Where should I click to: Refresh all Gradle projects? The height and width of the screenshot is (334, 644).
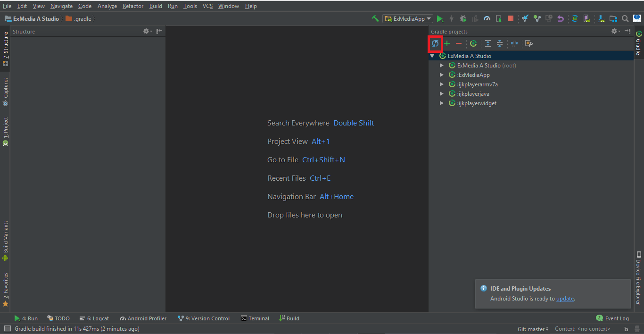coord(435,43)
